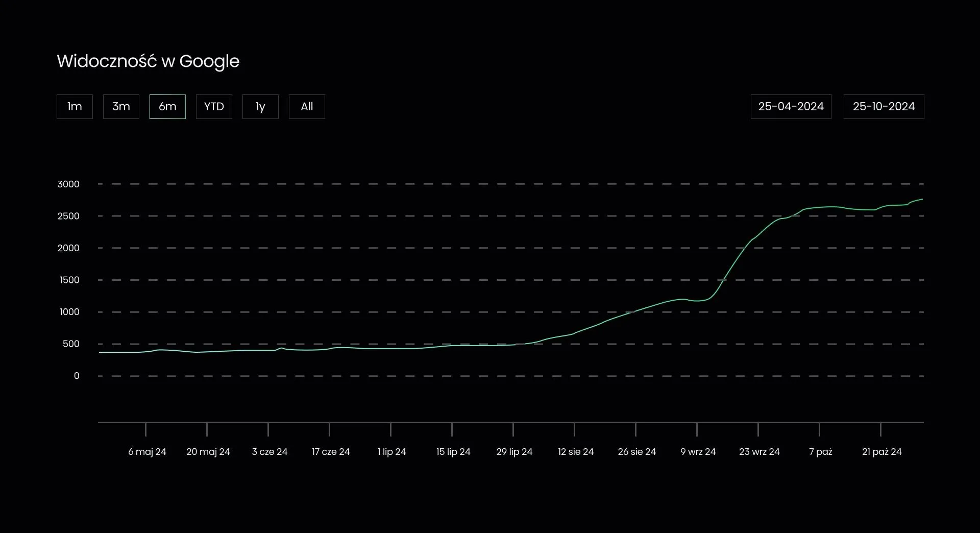Open the start date field 25-04-2024
This screenshot has height=533, width=980.
pos(791,107)
